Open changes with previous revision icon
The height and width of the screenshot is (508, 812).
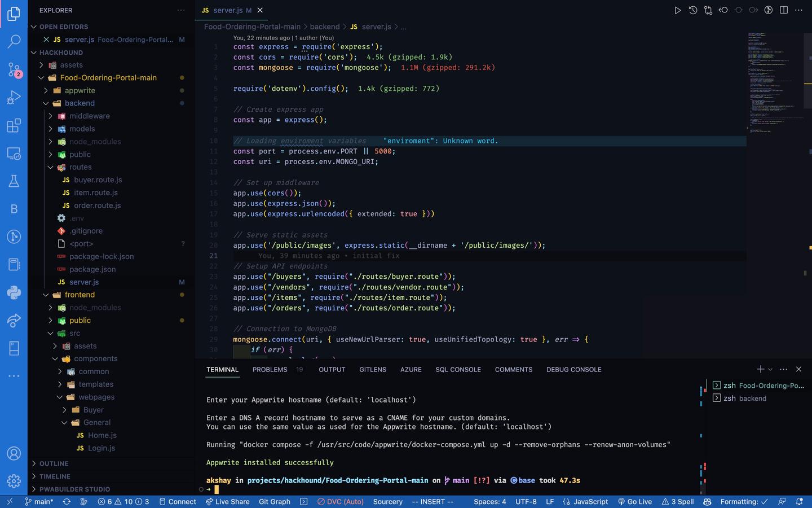click(723, 10)
